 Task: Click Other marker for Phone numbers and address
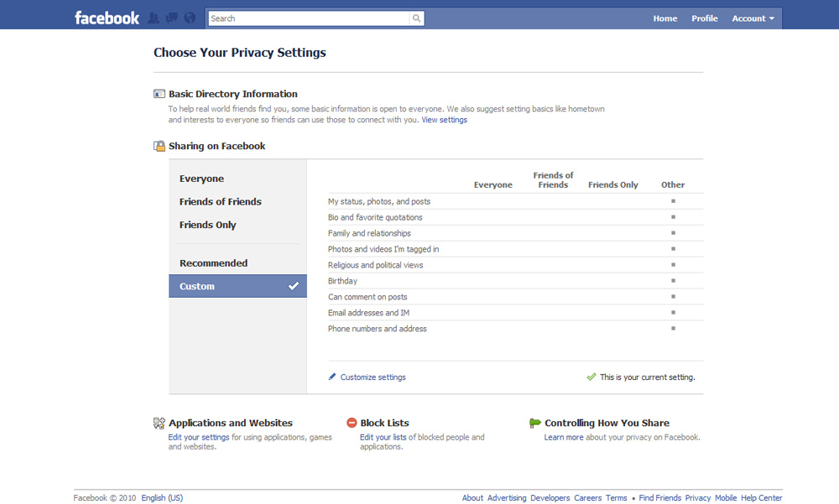pyautogui.click(x=673, y=329)
